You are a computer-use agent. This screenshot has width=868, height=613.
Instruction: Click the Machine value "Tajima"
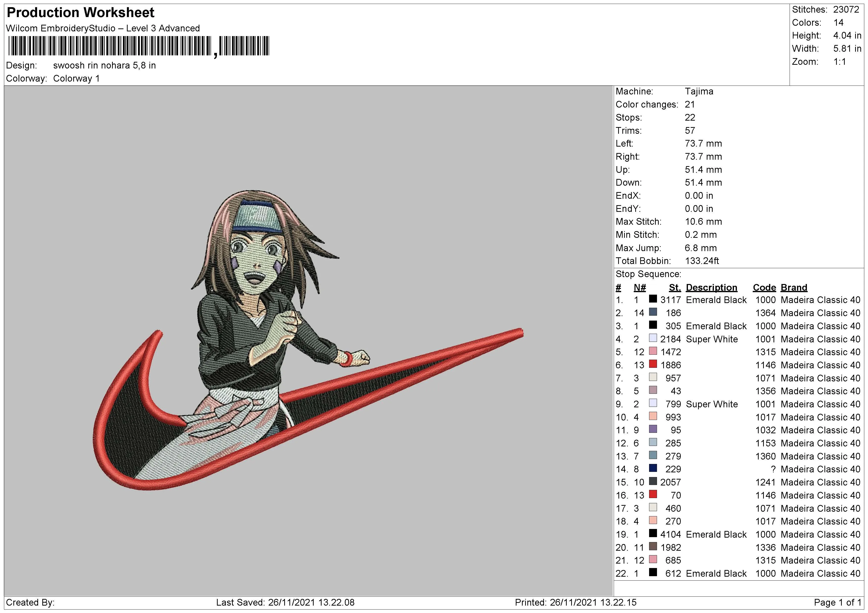(699, 91)
